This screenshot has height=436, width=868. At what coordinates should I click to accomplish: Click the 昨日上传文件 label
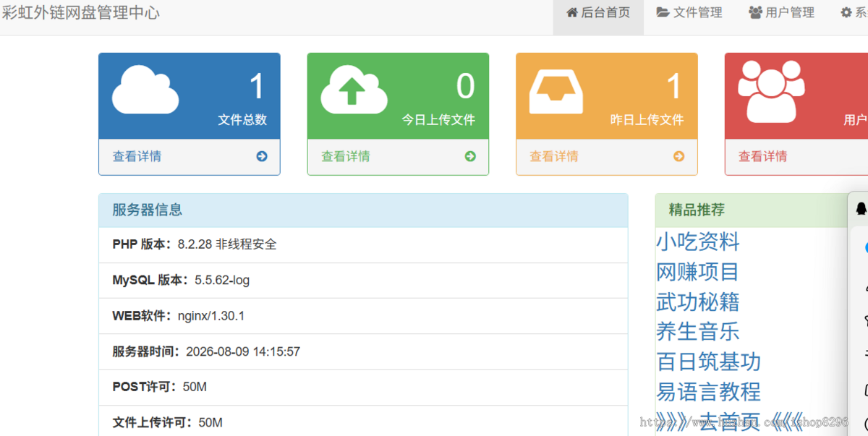point(647,120)
